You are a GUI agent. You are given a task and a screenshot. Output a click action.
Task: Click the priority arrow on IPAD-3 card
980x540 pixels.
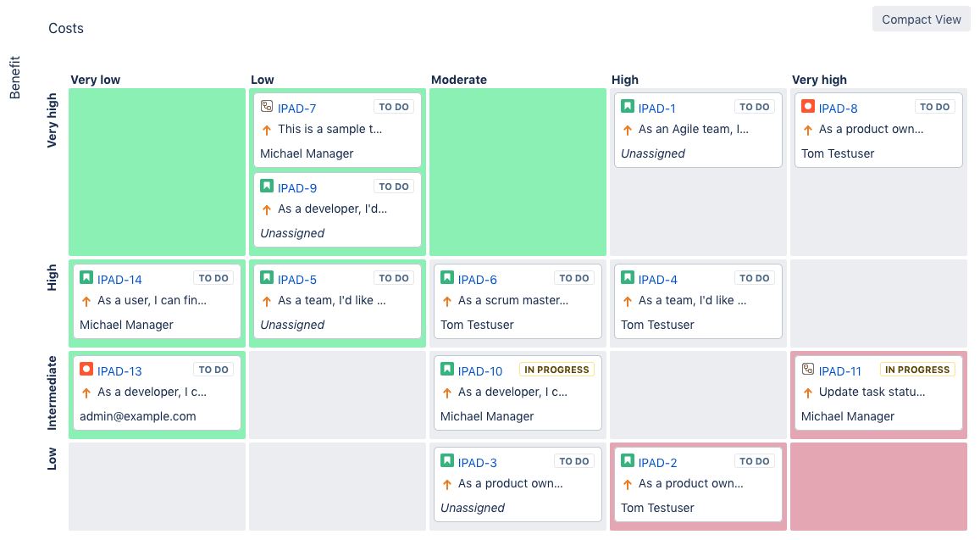447,485
